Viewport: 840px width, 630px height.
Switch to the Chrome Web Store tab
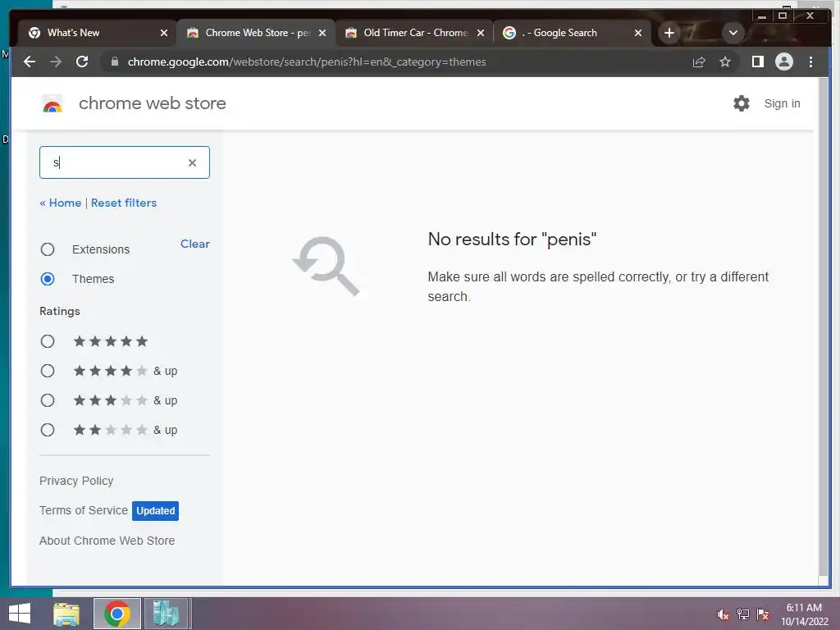tap(254, 33)
